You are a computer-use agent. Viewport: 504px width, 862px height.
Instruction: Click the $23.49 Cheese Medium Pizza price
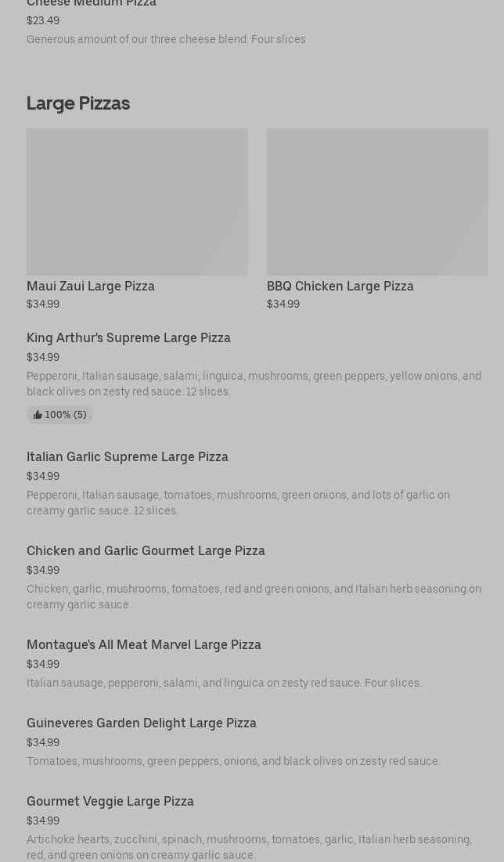pos(43,20)
